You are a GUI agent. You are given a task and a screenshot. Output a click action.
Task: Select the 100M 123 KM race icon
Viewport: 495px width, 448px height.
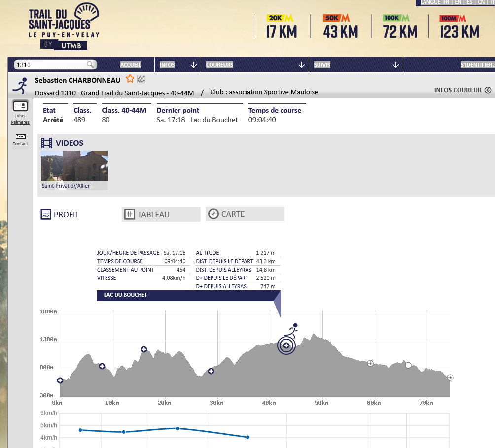(459, 27)
